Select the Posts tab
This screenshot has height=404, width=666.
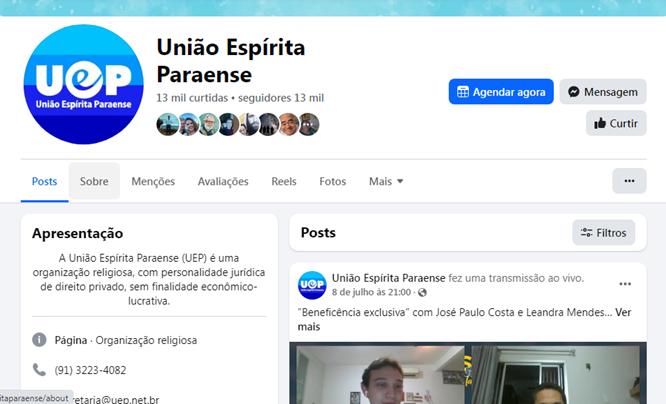click(x=45, y=181)
